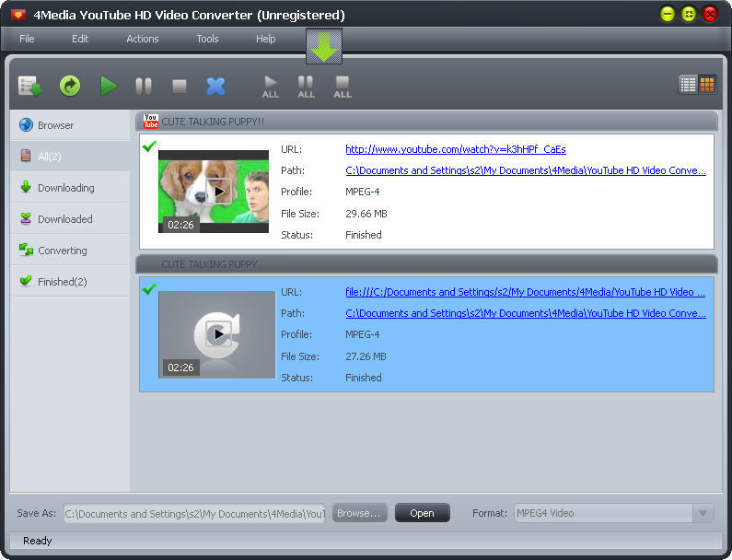The width and height of the screenshot is (732, 560).
Task: Click the New Download toolbar icon
Action: coord(29,87)
